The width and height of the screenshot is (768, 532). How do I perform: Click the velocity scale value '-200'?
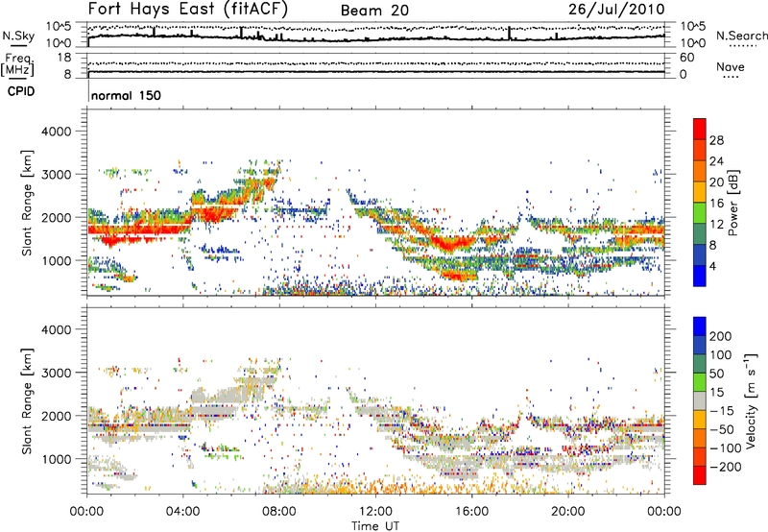tap(726, 467)
